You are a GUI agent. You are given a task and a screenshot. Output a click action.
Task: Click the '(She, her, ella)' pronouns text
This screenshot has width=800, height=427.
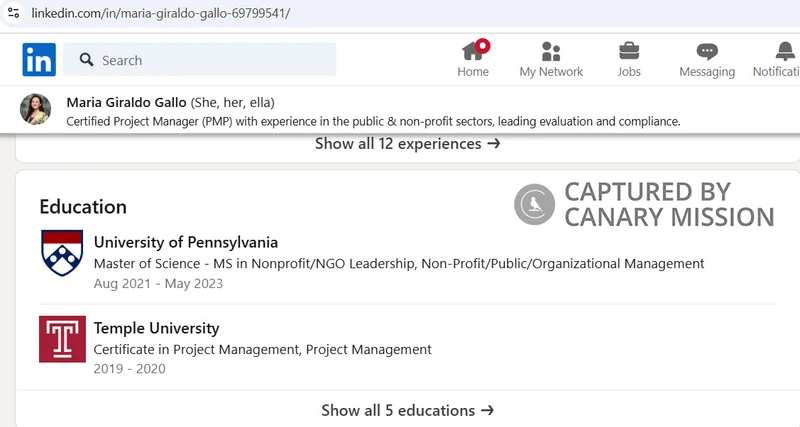[x=233, y=103]
